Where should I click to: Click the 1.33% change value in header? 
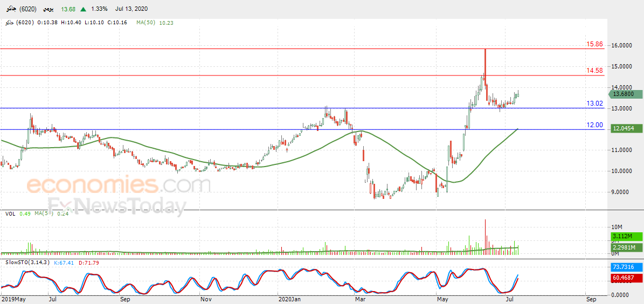(x=99, y=9)
